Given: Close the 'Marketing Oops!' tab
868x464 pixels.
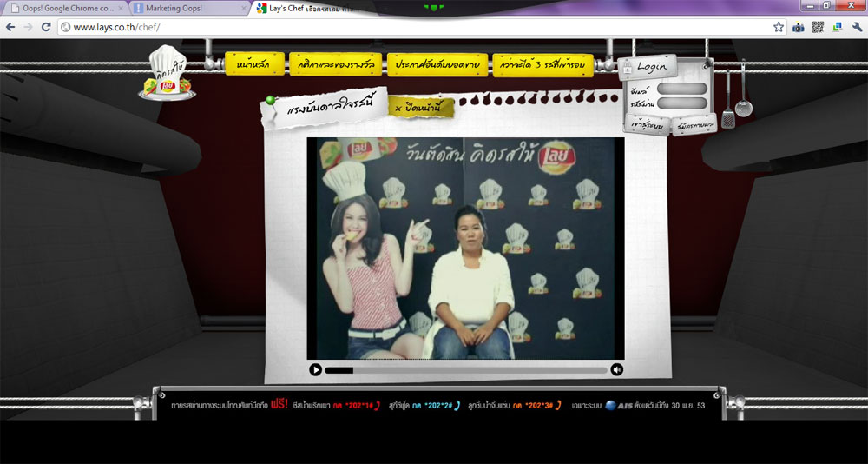Looking at the screenshot, I should [x=245, y=9].
